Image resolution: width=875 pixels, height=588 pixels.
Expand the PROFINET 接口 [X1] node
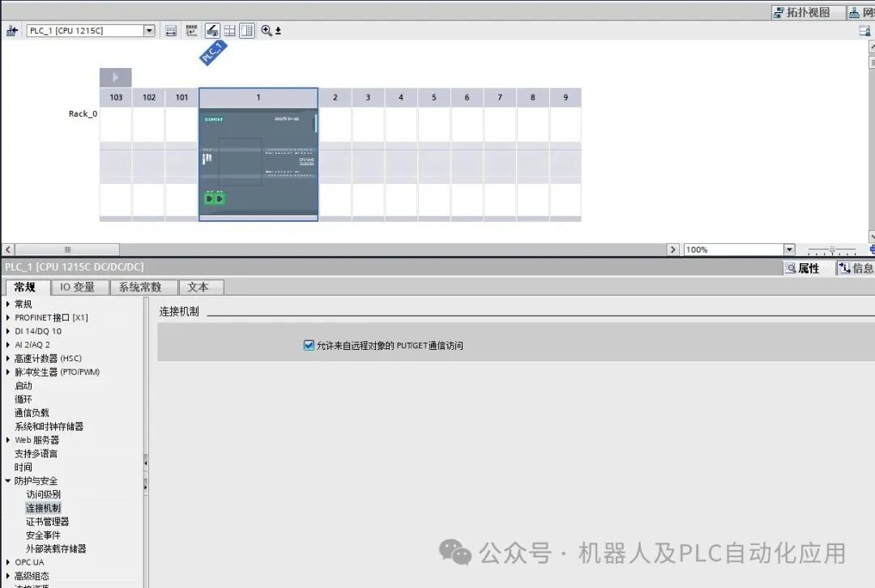(x=8, y=317)
